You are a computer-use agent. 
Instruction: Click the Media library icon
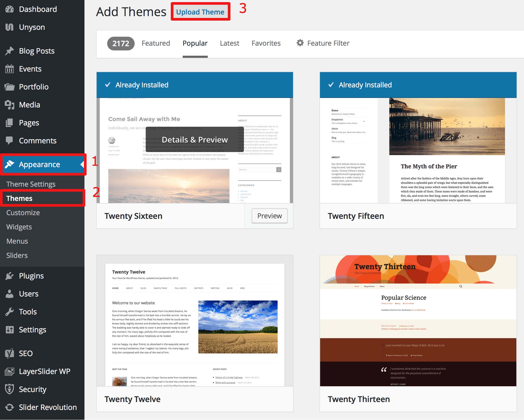click(10, 105)
